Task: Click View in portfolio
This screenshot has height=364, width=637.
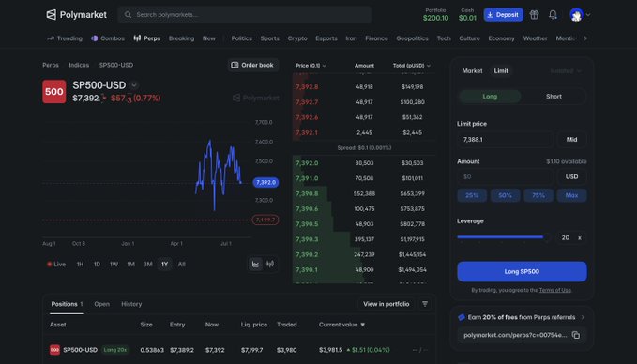Action: click(386, 304)
